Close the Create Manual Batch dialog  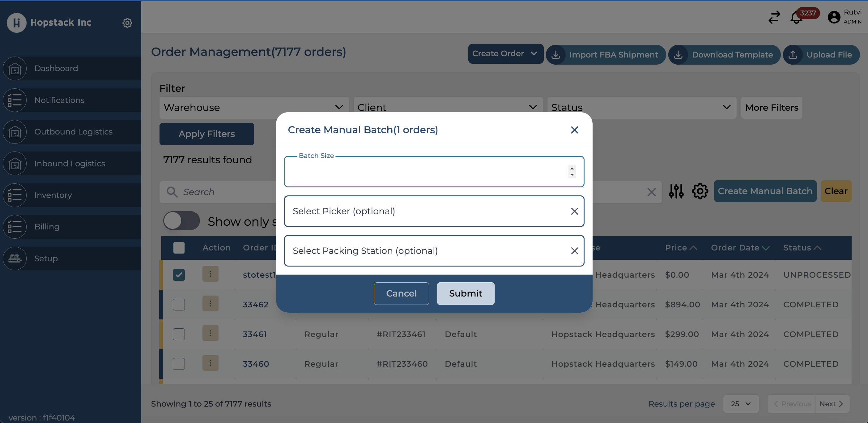(575, 130)
